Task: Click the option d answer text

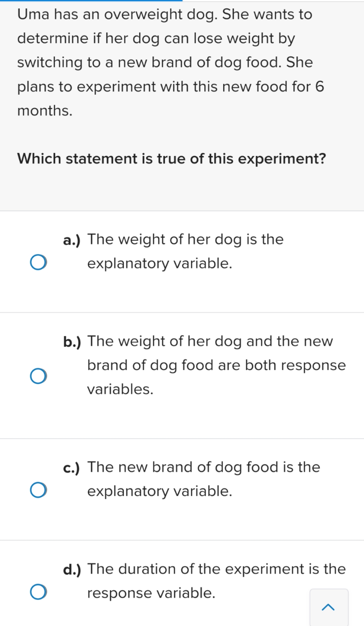Action: 216,580
